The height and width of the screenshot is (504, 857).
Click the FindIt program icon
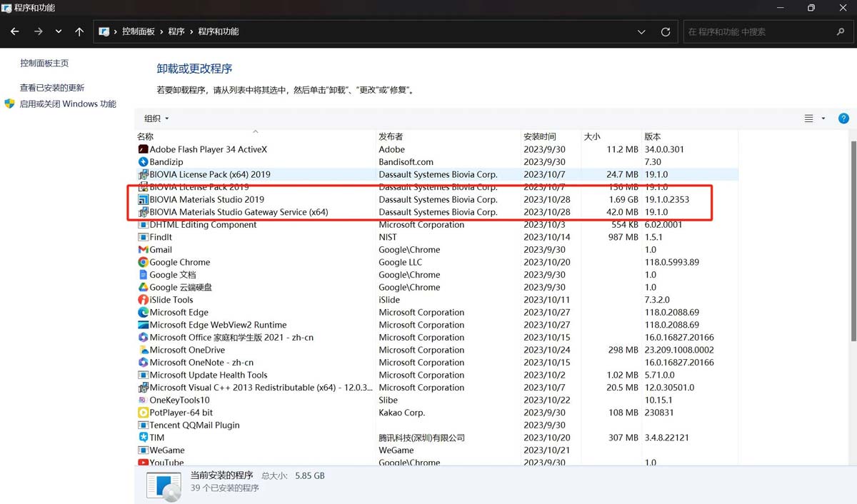coord(143,237)
